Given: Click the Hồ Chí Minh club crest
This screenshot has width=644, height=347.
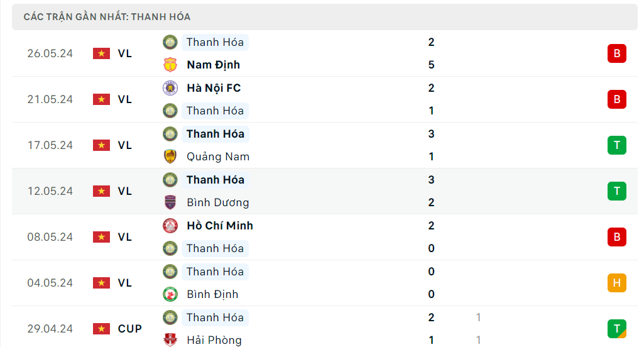Looking at the screenshot, I should pyautogui.click(x=170, y=226).
